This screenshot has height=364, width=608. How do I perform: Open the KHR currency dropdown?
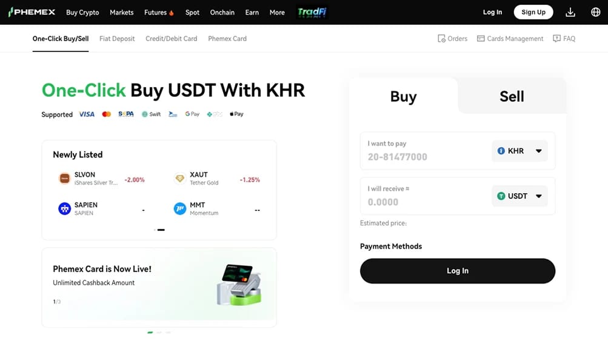(x=519, y=151)
